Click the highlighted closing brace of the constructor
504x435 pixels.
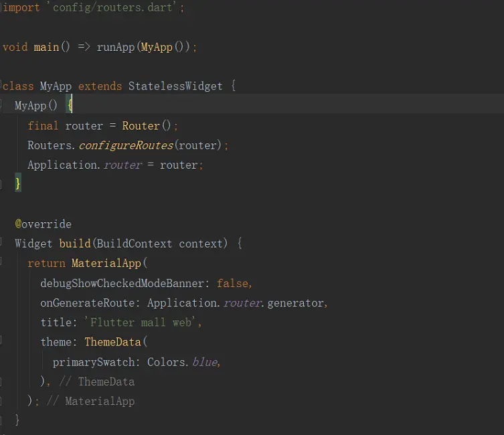[18, 183]
